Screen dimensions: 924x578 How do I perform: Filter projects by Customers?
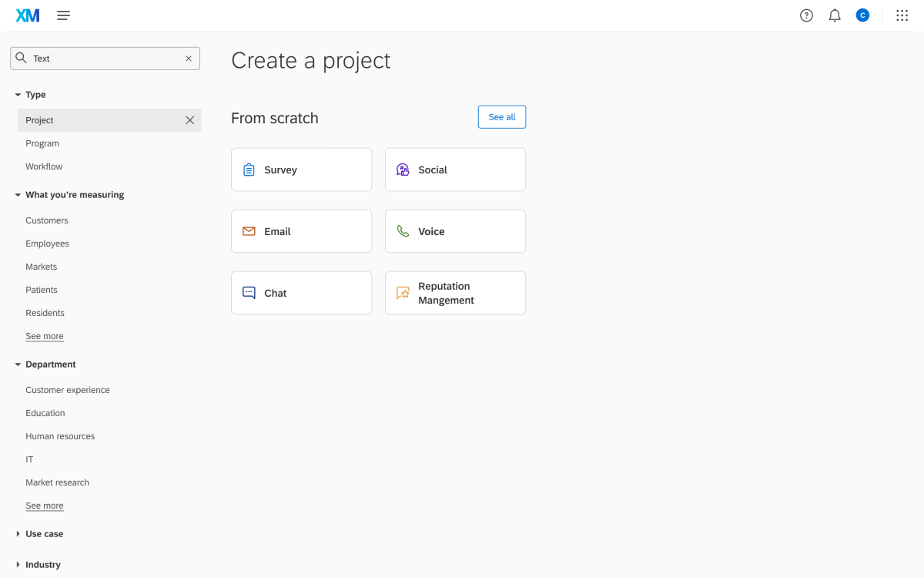click(x=46, y=220)
